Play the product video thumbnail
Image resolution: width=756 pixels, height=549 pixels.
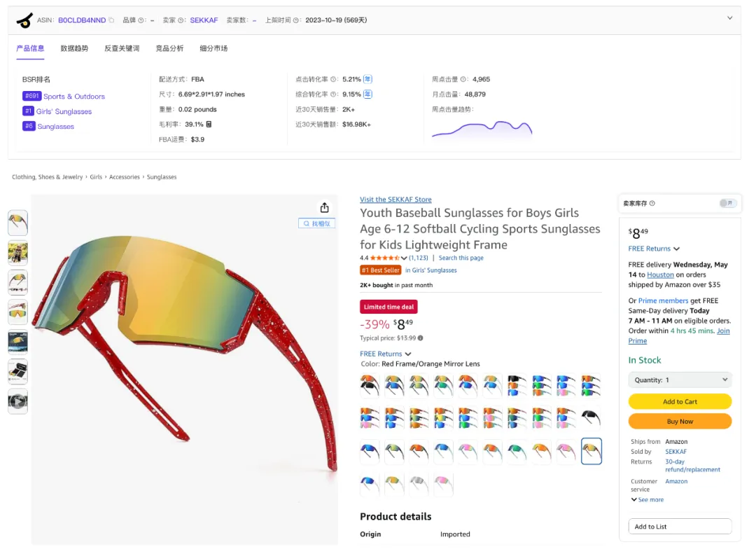pyautogui.click(x=17, y=402)
